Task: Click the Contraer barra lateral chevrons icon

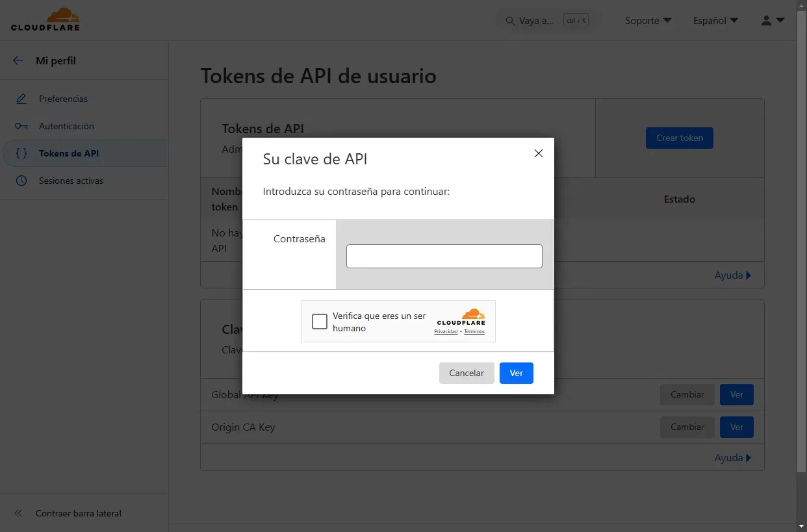Action: point(18,513)
